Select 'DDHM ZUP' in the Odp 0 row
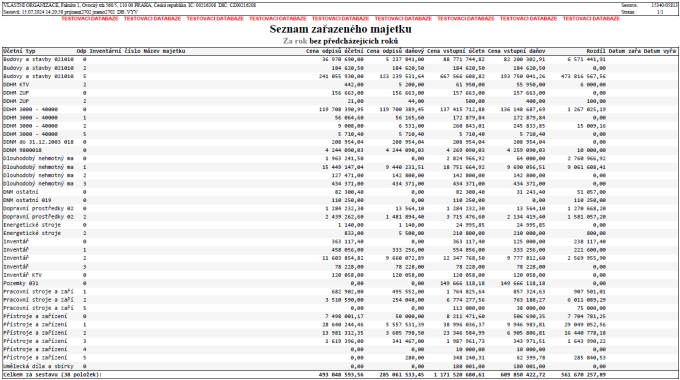Image resolution: width=680 pixels, height=380 pixels. click(16, 93)
